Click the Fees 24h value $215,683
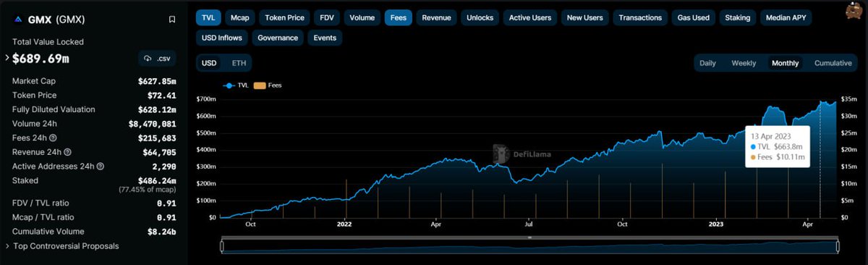The image size is (868, 265). pyautogui.click(x=157, y=138)
